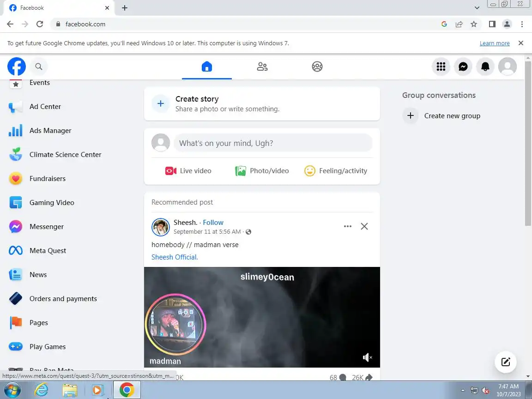Screen dimensions: 532x399
Task: Click the Orders and payments icon
Action: [15, 299]
